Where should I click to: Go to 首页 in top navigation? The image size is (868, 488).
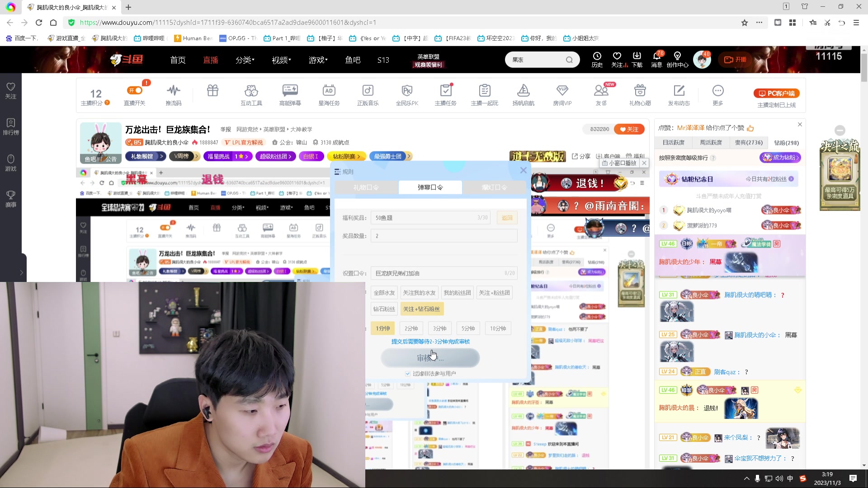178,60
